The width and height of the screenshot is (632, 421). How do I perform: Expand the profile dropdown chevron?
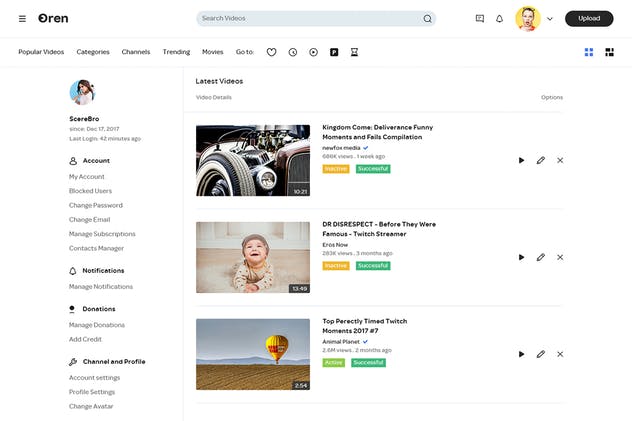pyautogui.click(x=550, y=19)
